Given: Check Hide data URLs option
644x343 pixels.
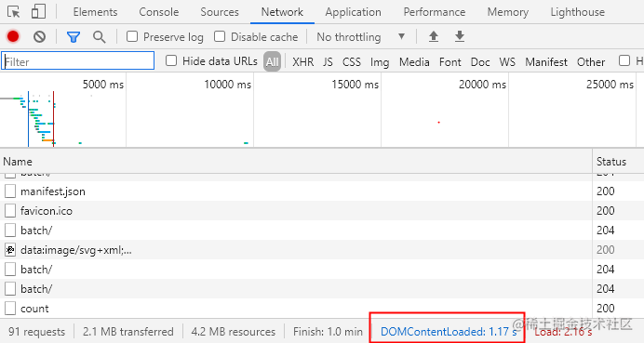Looking at the screenshot, I should [171, 61].
